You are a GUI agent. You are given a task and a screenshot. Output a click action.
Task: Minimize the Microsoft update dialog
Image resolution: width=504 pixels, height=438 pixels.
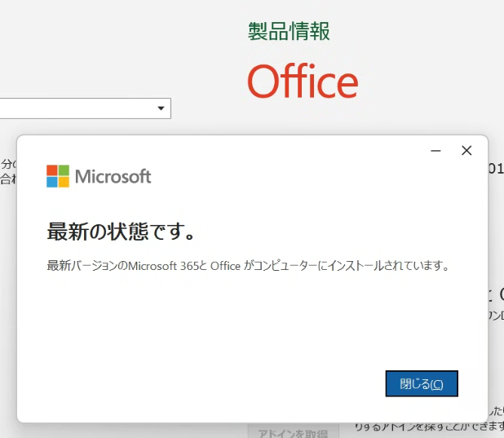click(x=435, y=151)
